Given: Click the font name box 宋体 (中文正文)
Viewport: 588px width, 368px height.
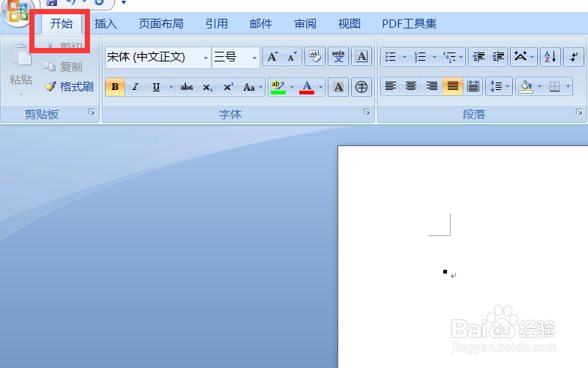Looking at the screenshot, I should pyautogui.click(x=153, y=57).
